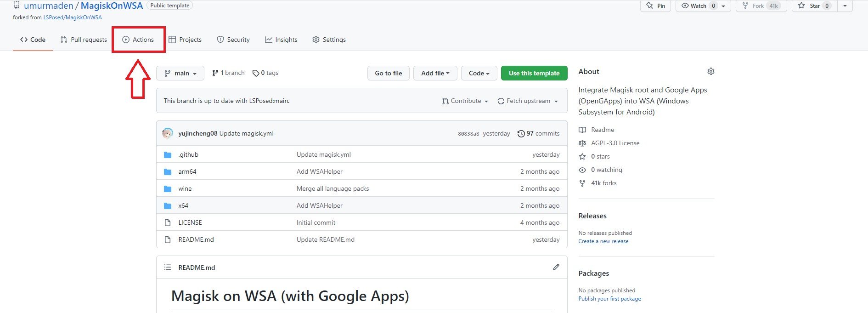View the 41k forks link

click(604, 183)
